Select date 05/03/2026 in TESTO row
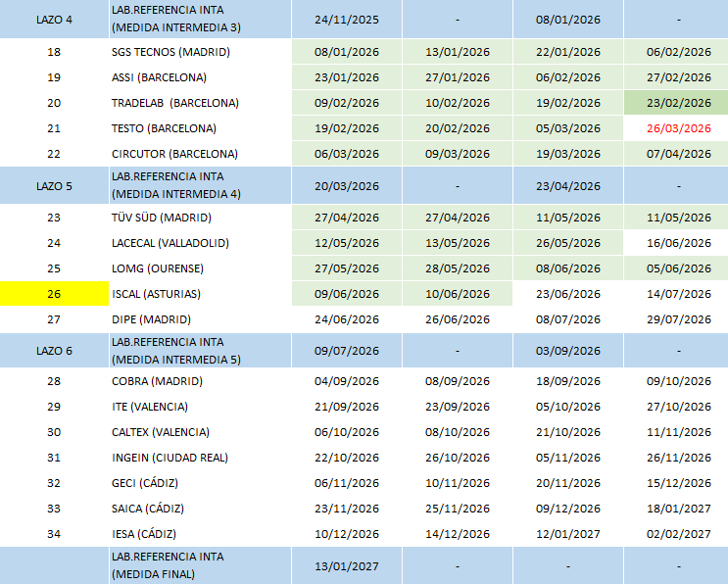 pos(568,128)
